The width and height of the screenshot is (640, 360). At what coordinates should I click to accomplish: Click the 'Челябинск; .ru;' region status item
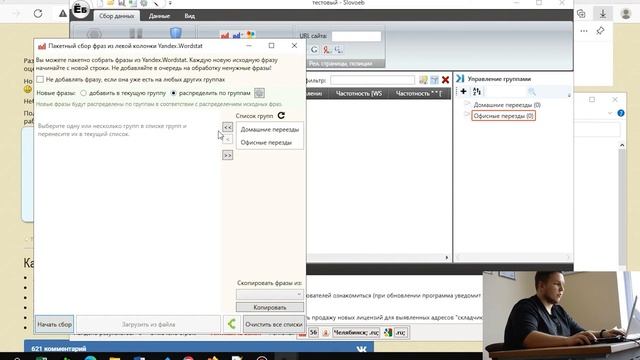point(356,333)
